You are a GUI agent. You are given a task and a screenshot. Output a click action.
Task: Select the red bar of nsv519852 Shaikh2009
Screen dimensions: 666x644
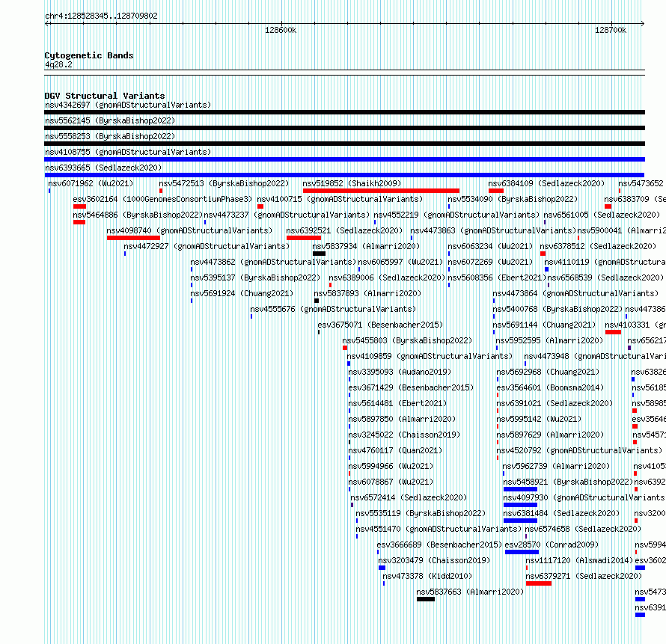(x=381, y=191)
